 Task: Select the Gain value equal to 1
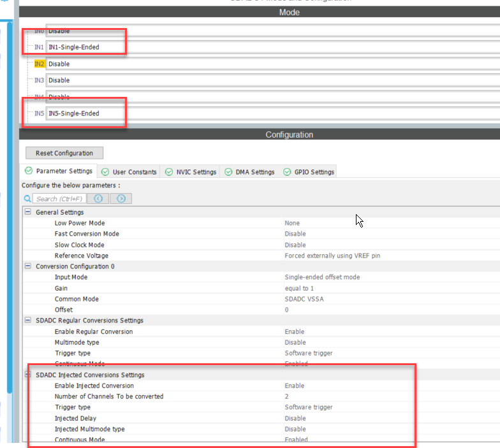pyautogui.click(x=299, y=288)
